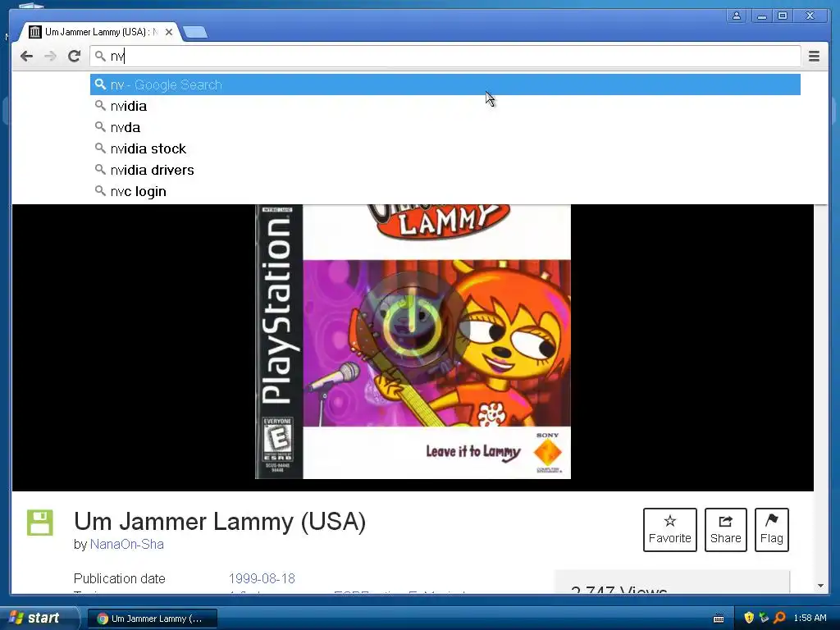
Task: Choose 'nv - Google Search' suggestion
Action: (445, 84)
